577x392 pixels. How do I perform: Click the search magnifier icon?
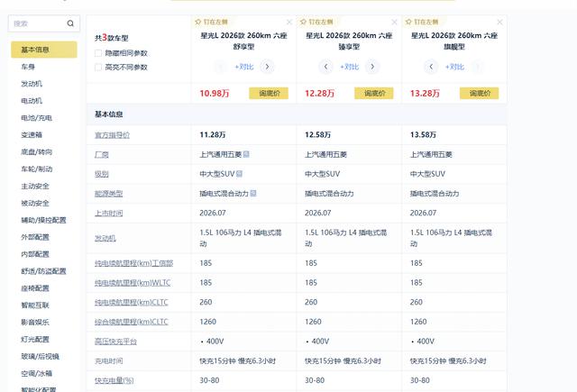coord(70,23)
